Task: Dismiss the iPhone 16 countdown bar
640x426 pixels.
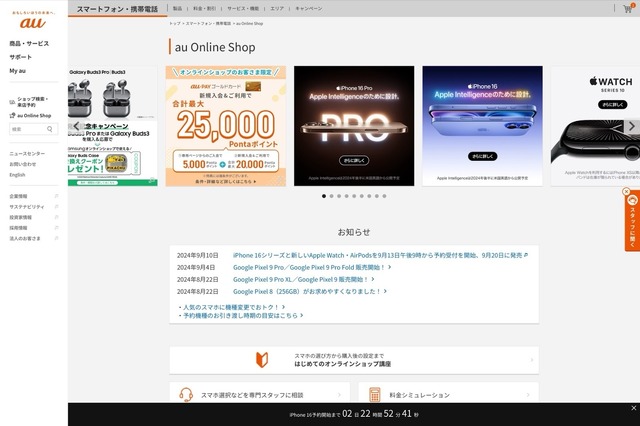Action: click(633, 408)
